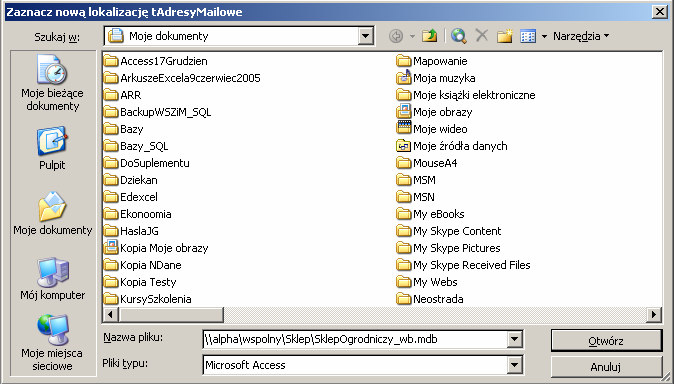The width and height of the screenshot is (674, 384).
Task: Select the BackupWSZiM_SQL folder icon
Action: click(x=111, y=112)
